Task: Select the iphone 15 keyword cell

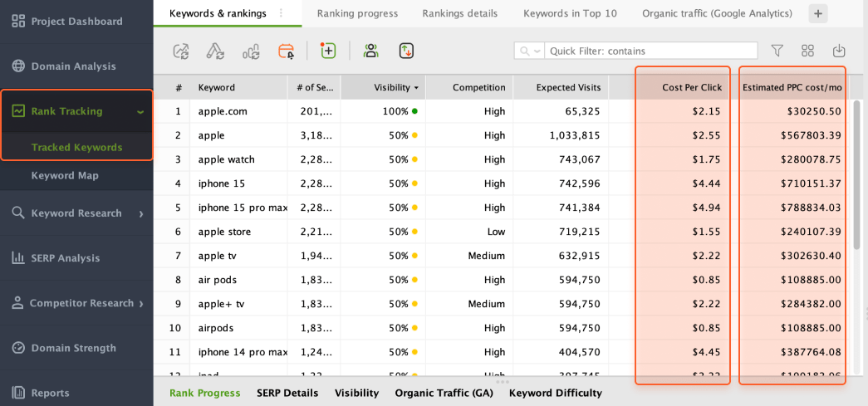Action: (239, 183)
